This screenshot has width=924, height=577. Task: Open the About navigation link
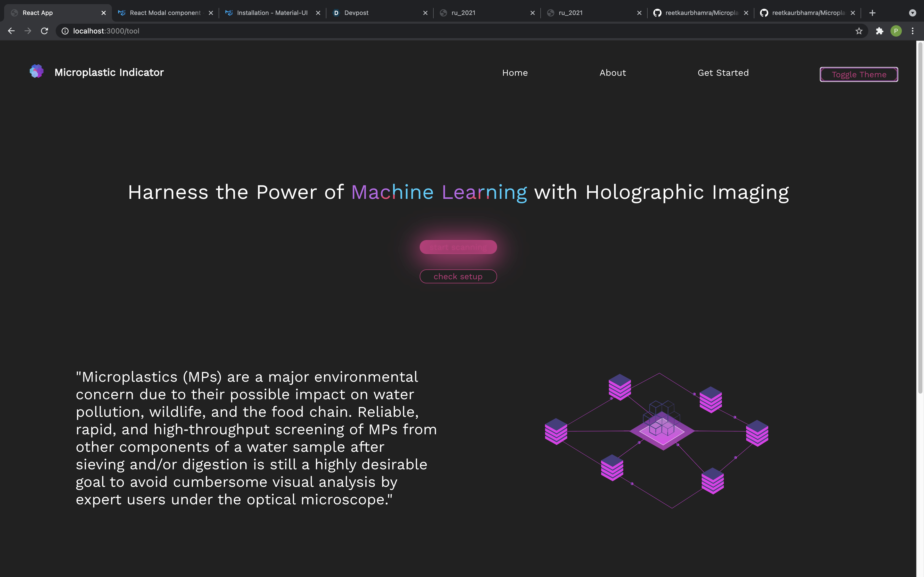click(x=613, y=73)
